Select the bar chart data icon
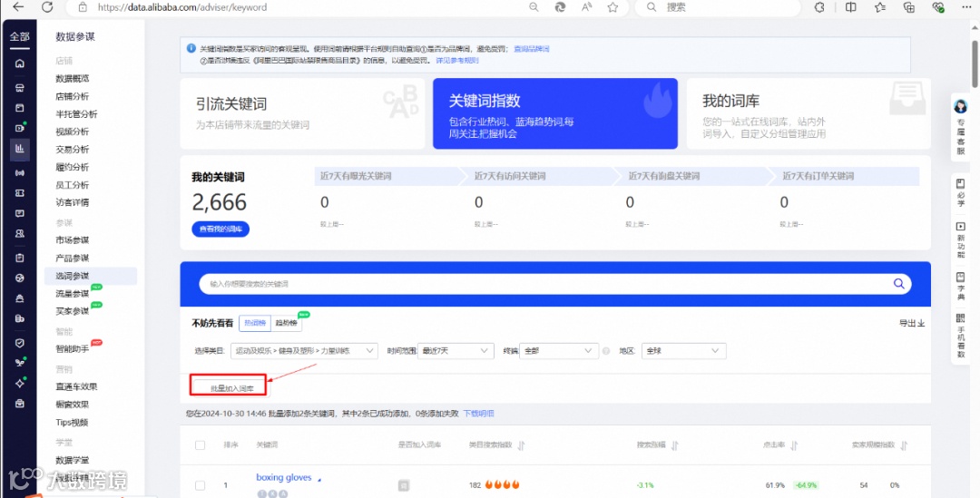The height and width of the screenshot is (498, 980). tap(20, 148)
